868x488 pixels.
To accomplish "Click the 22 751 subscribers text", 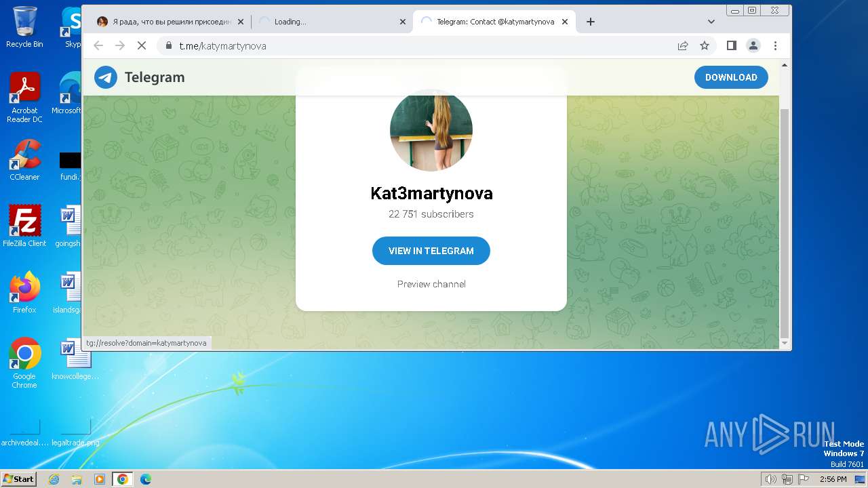I will click(431, 214).
